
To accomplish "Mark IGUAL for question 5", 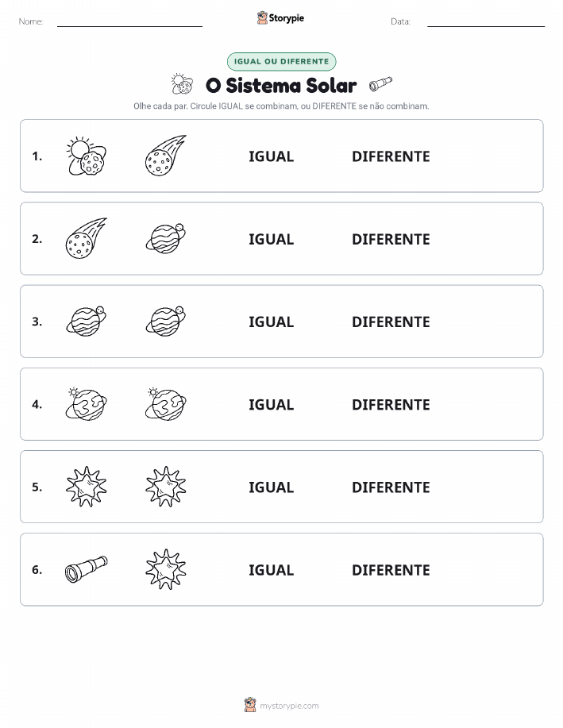I will [x=272, y=487].
